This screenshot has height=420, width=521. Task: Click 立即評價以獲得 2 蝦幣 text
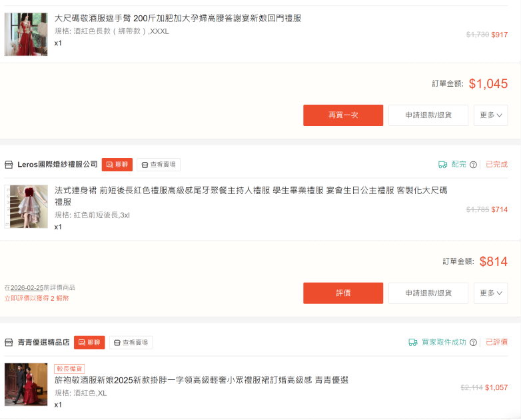coord(37,298)
